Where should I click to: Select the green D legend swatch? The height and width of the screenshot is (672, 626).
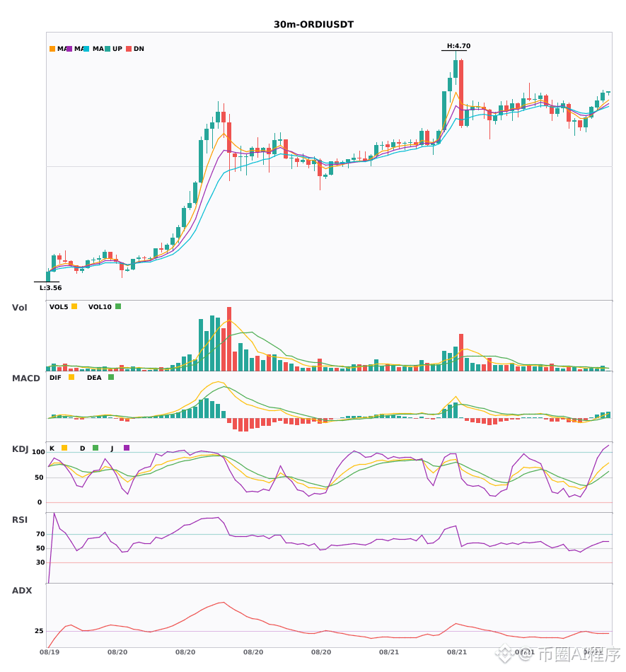point(95,448)
